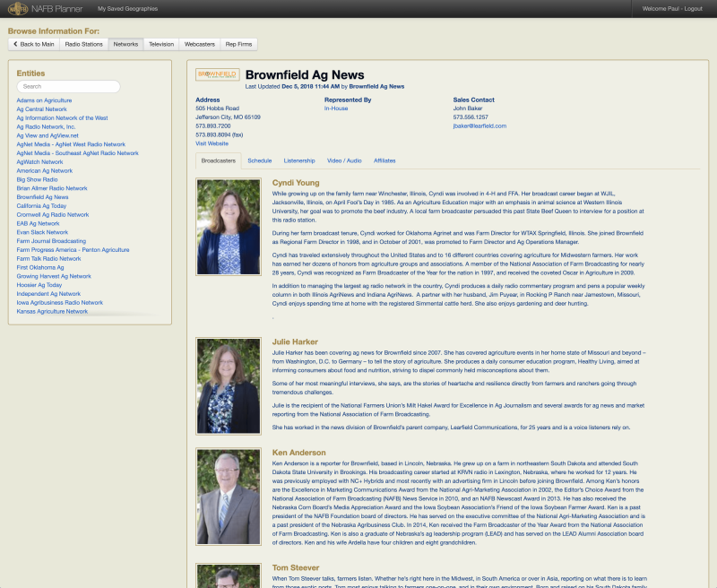
Task: Open the Webcasters tab
Action: click(x=202, y=43)
